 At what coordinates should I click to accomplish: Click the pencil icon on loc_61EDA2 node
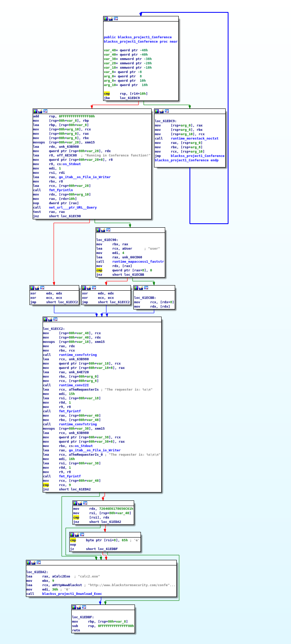[x=33, y=563]
